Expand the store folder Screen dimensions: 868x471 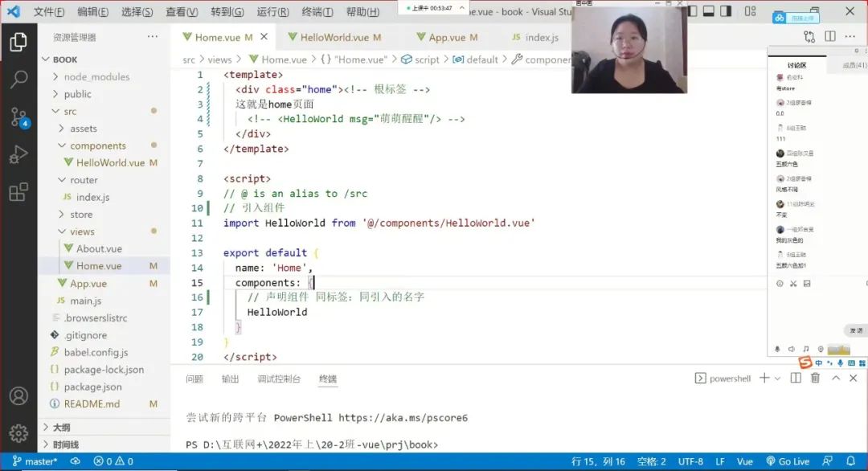(x=61, y=214)
